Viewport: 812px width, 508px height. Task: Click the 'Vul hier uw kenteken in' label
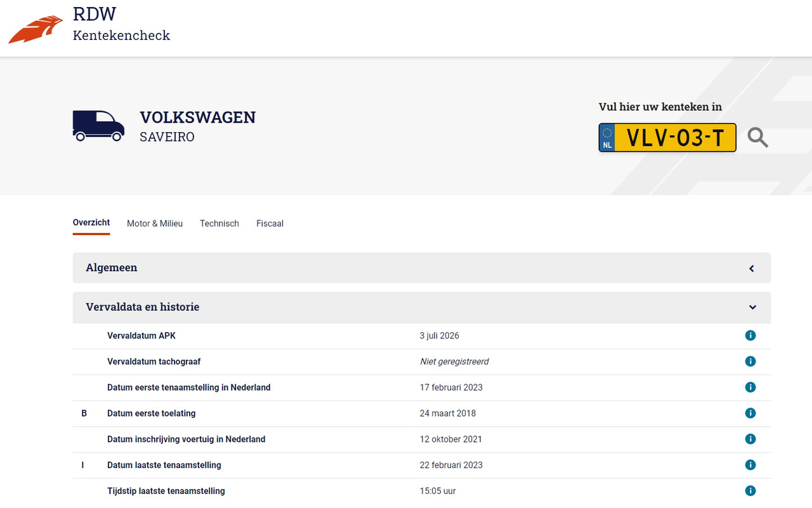tap(660, 107)
